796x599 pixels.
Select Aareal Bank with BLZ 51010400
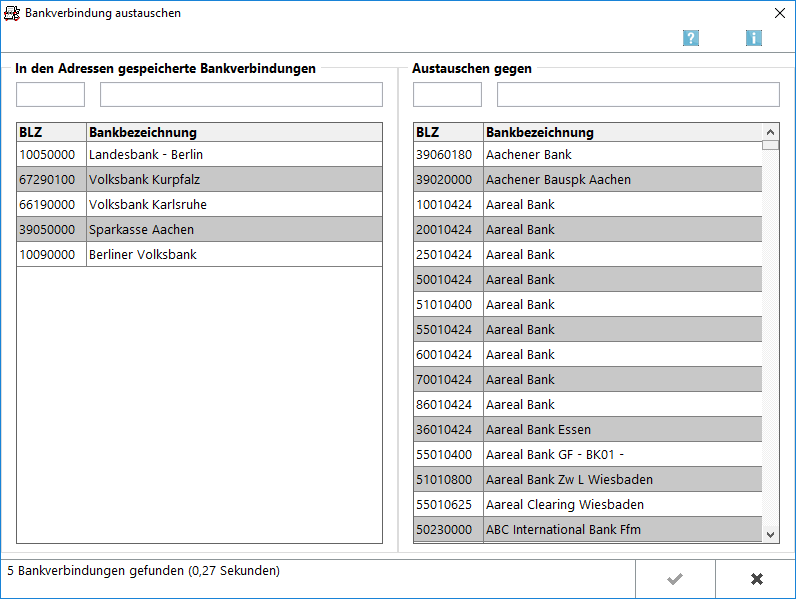pyautogui.click(x=588, y=305)
